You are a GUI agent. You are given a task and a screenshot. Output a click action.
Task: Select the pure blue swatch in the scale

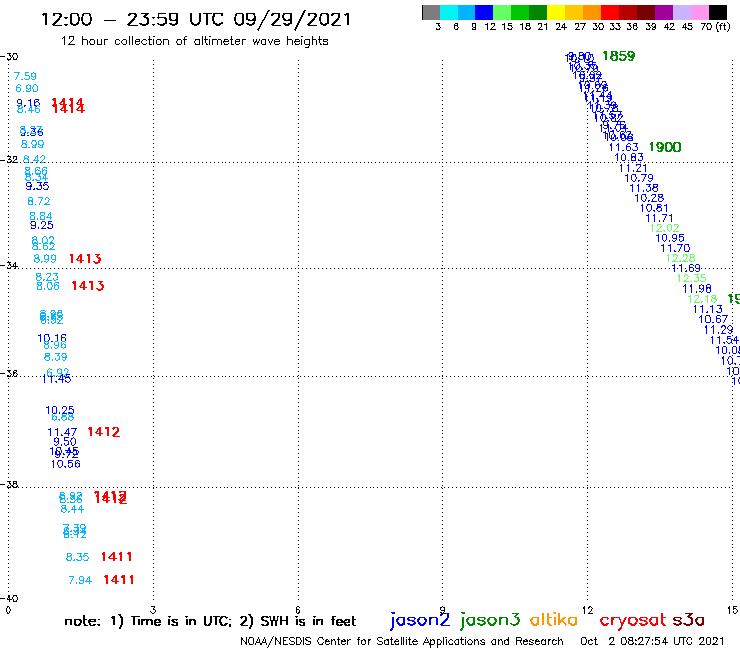point(484,12)
